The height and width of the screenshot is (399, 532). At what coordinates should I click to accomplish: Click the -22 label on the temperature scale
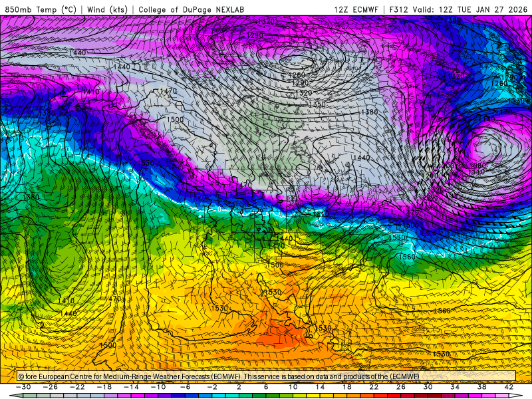tap(77, 387)
